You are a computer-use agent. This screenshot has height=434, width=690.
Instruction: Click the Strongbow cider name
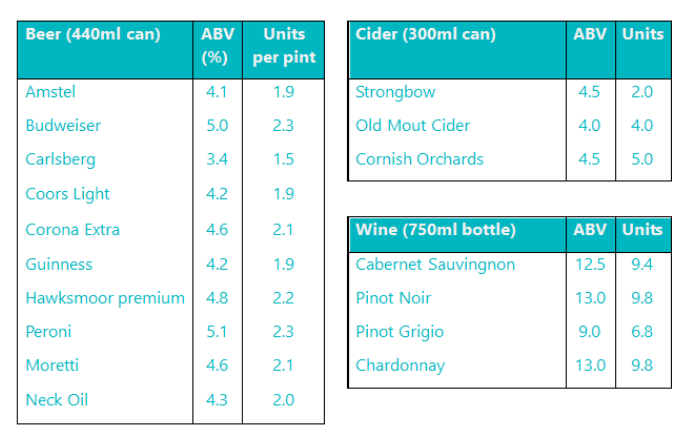395,92
